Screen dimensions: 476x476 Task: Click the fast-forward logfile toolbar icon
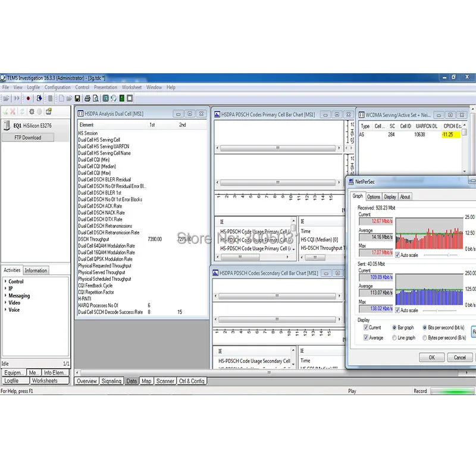pos(17,98)
